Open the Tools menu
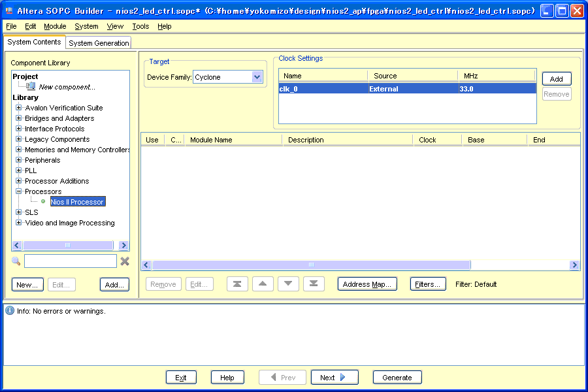 (x=140, y=26)
